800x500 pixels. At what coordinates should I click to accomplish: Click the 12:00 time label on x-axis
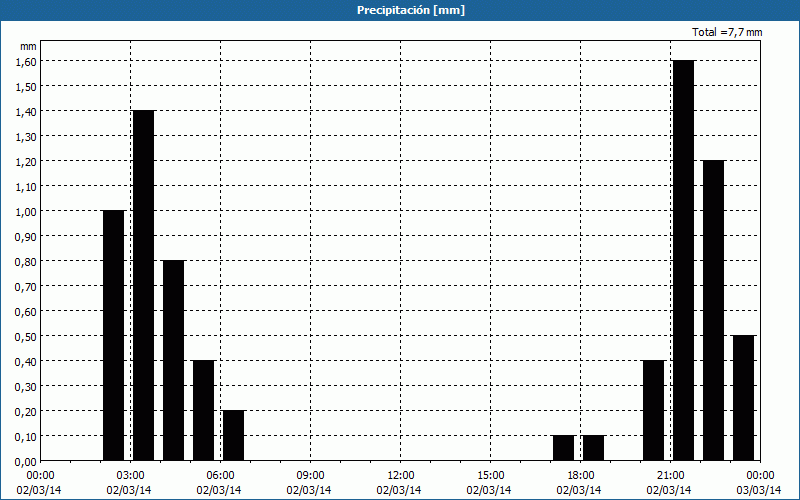(x=401, y=476)
